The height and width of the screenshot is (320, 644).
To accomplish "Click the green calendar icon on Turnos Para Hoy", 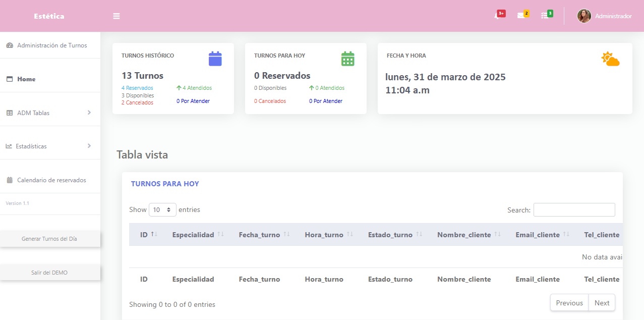I will point(348,58).
